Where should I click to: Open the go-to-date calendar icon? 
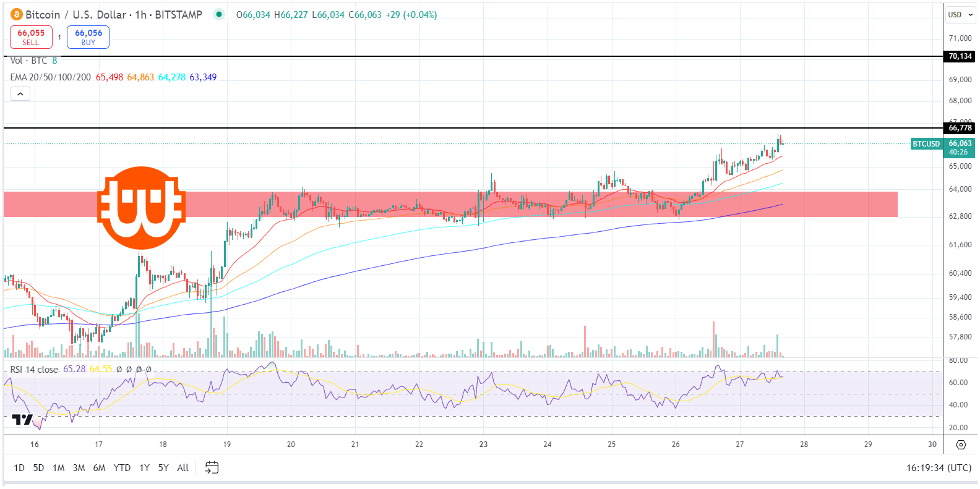point(212,467)
